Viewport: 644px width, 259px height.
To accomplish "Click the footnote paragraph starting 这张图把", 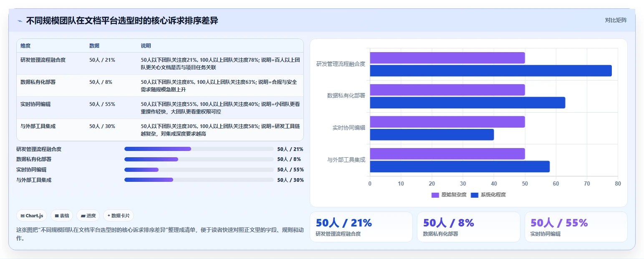I will pyautogui.click(x=160, y=234).
